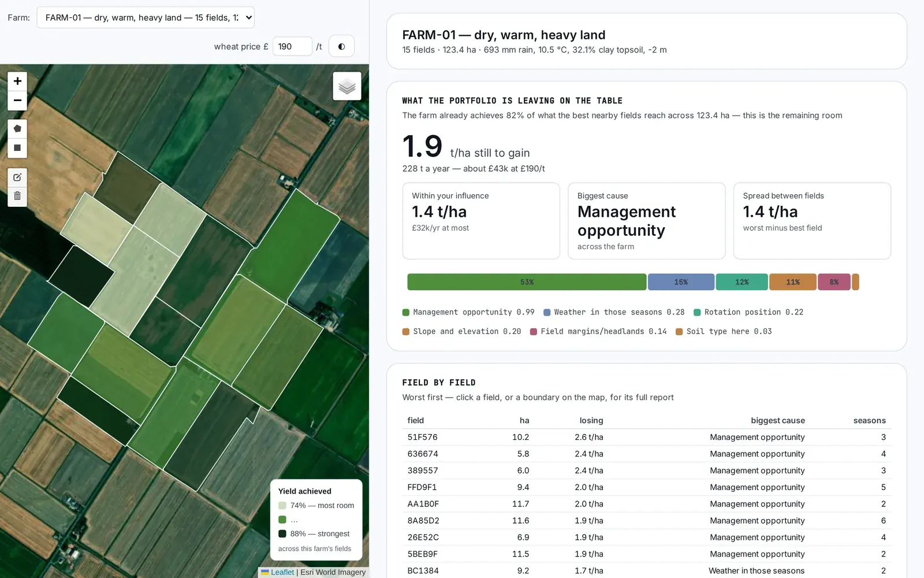Click 'Field margins/headlands 0.14' legend entry

598,331
